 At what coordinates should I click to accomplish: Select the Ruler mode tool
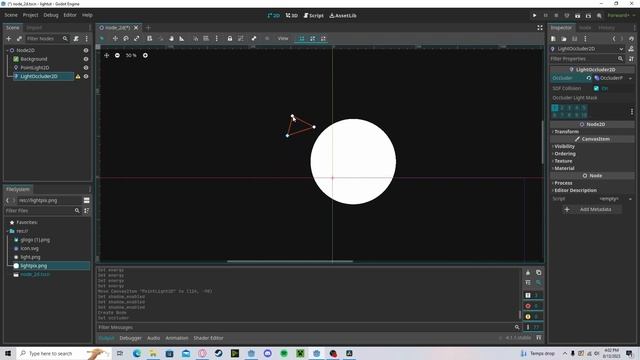point(182,38)
